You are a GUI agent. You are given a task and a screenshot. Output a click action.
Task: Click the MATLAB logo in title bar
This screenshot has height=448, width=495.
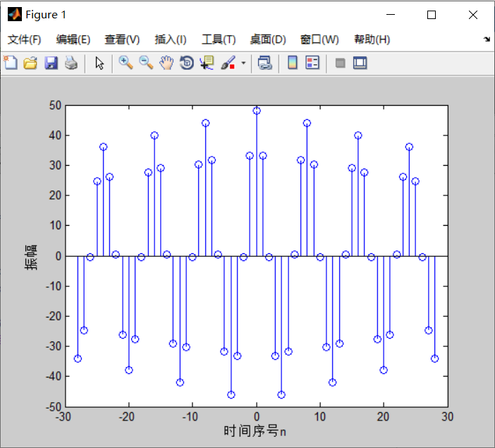[x=15, y=15]
